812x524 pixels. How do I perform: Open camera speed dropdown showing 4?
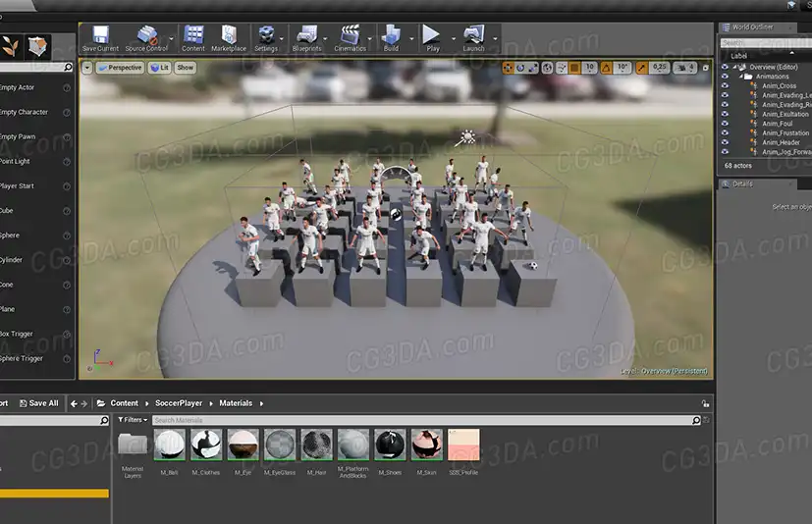click(x=685, y=68)
